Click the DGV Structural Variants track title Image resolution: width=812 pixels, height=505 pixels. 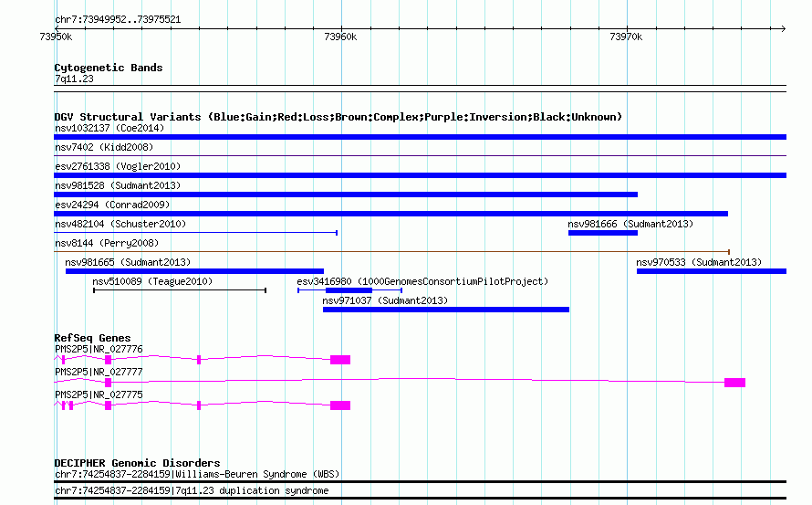pyautogui.click(x=338, y=117)
